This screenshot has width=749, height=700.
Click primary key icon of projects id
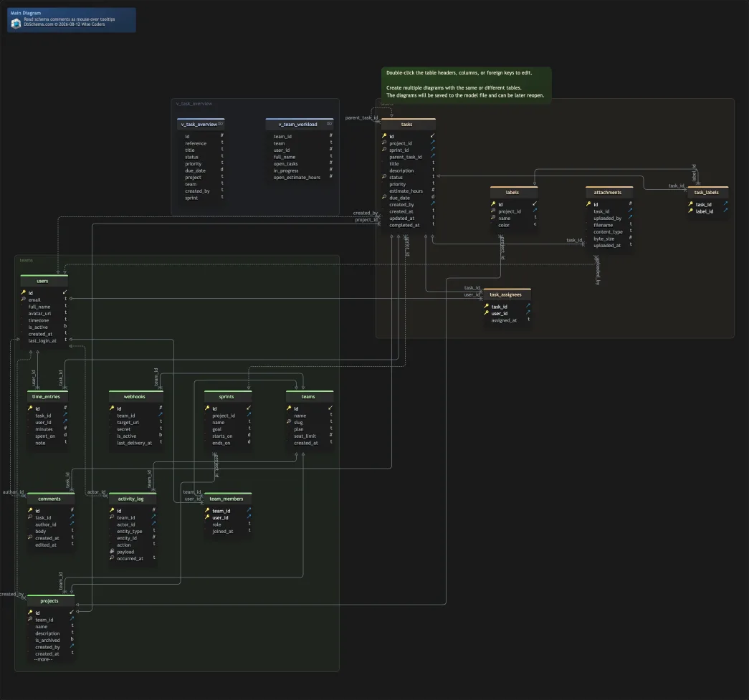point(30,613)
